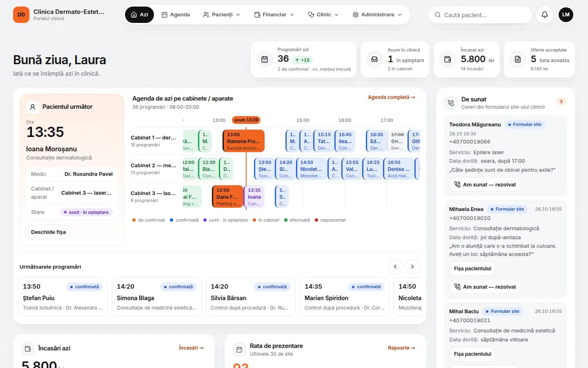Click the LM user avatar
Viewport: 588px width, 368px height.
click(566, 15)
